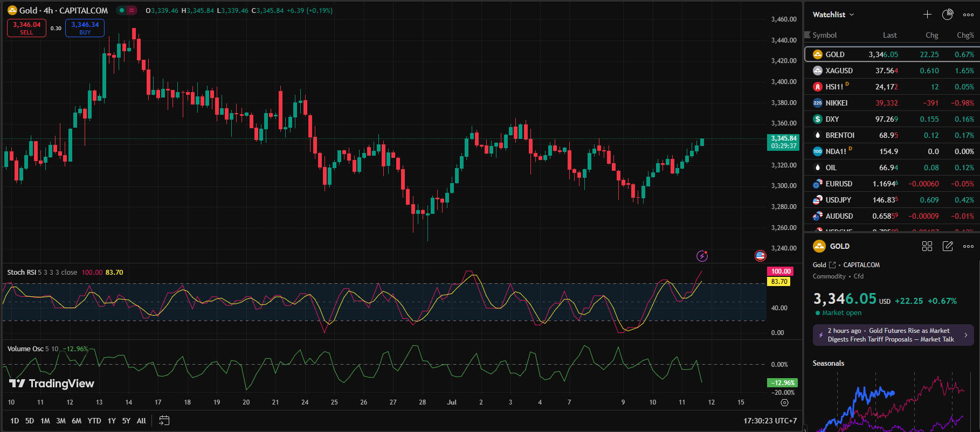Viewport: 980px width, 432px height.
Task: Sort watchlist by Chg% column header
Action: tap(965, 35)
